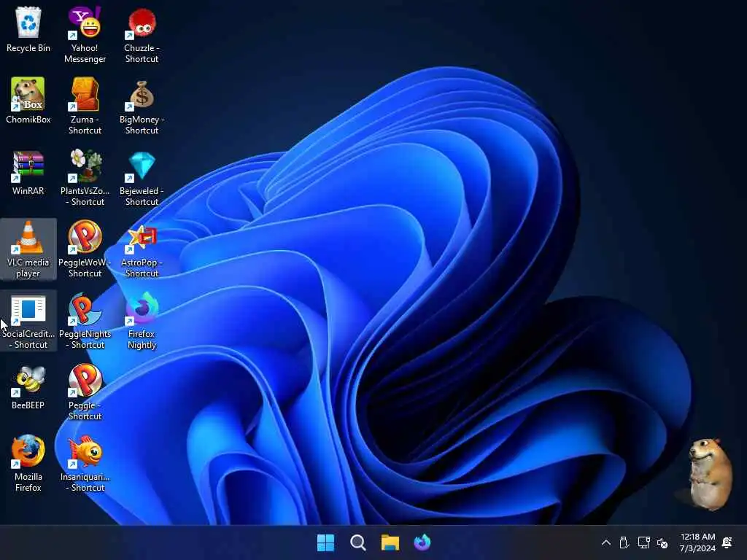Select the WinRAR desktop icon
This screenshot has width=747, height=560.
(28, 172)
